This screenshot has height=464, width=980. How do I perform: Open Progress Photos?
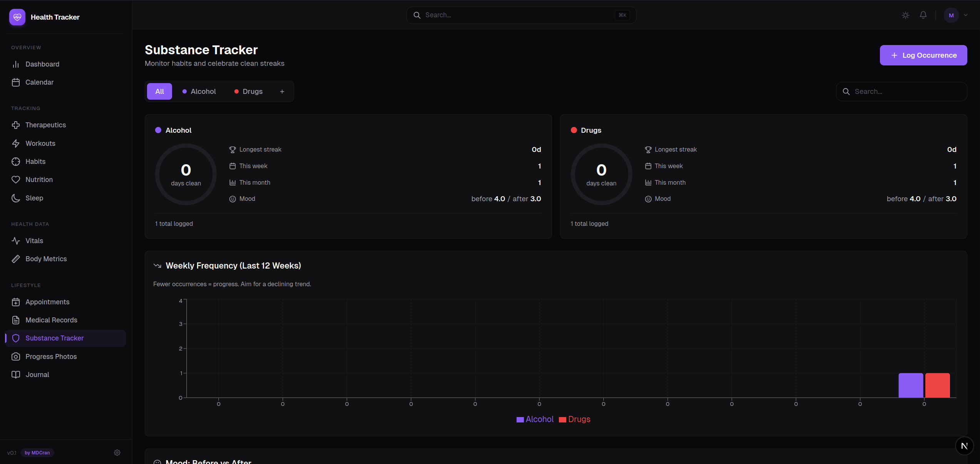tap(65, 357)
